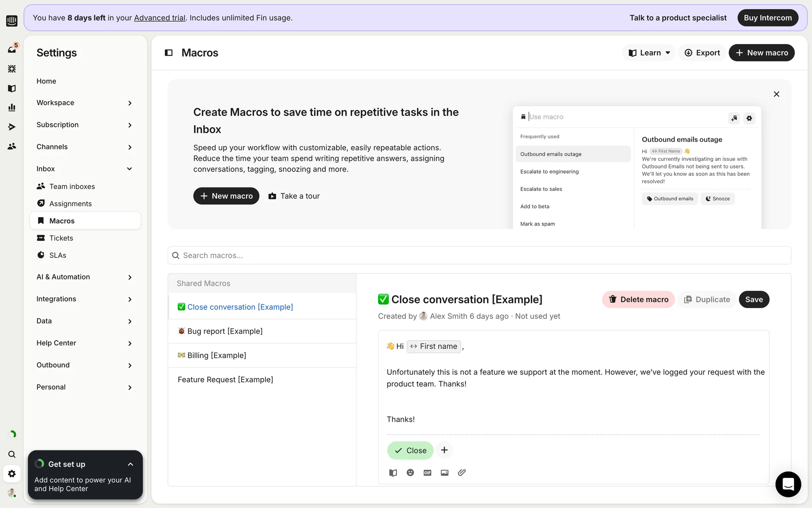This screenshot has height=508, width=812.
Task: Click the Search macros field
Action: [479, 256]
